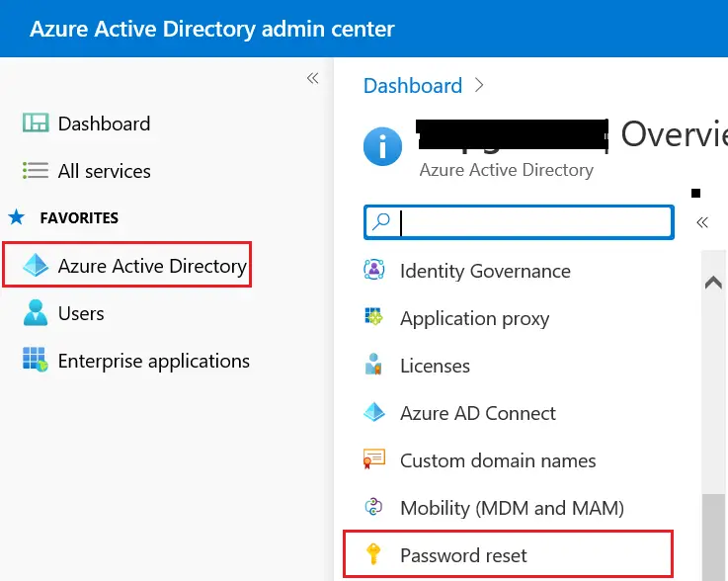Open Dashboard from the left sidebar
This screenshot has width=728, height=581.
pos(104,124)
